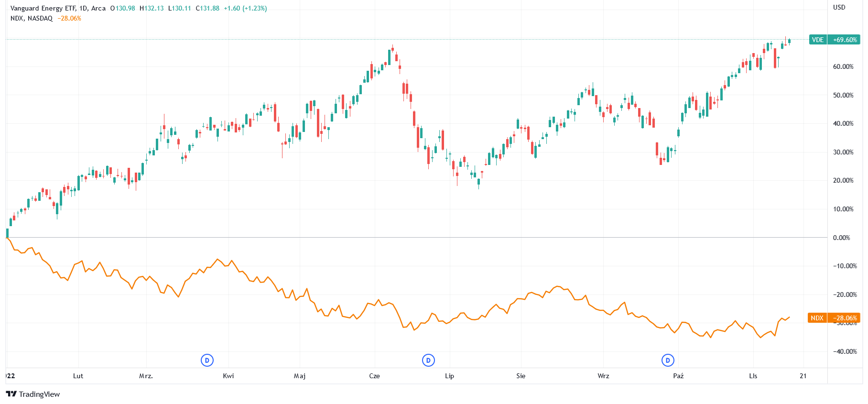Open the TradingView logo link
This screenshot has width=868, height=404.
point(33,394)
